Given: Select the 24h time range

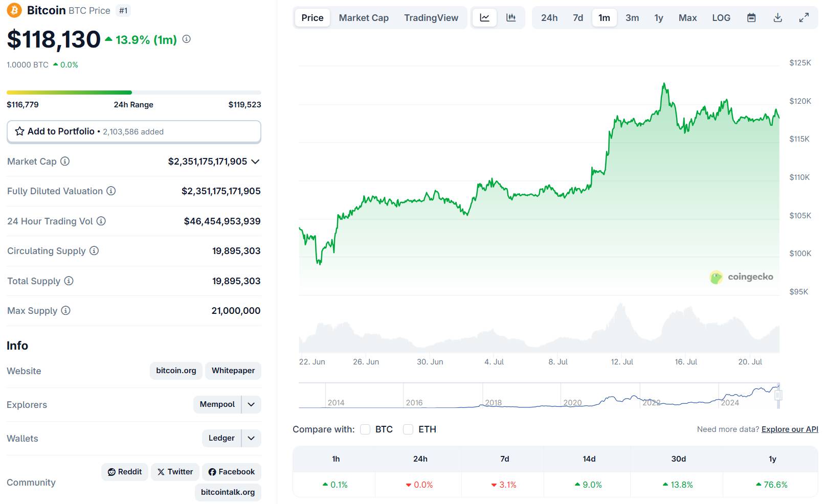Looking at the screenshot, I should pos(549,18).
